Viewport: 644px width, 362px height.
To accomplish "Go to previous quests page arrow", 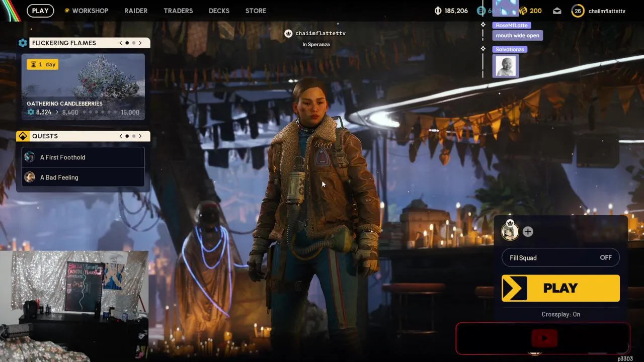I will tap(121, 136).
